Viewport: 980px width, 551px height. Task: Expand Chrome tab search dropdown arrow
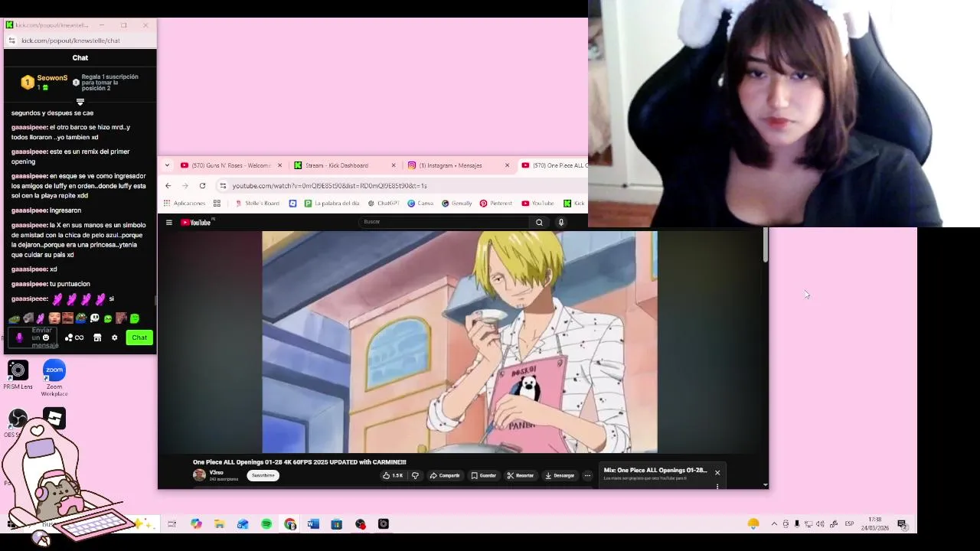(x=167, y=165)
